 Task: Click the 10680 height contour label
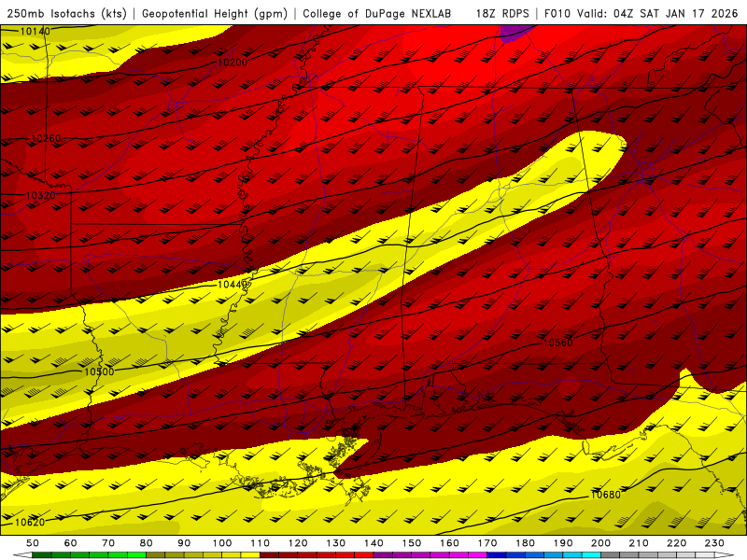coord(605,495)
